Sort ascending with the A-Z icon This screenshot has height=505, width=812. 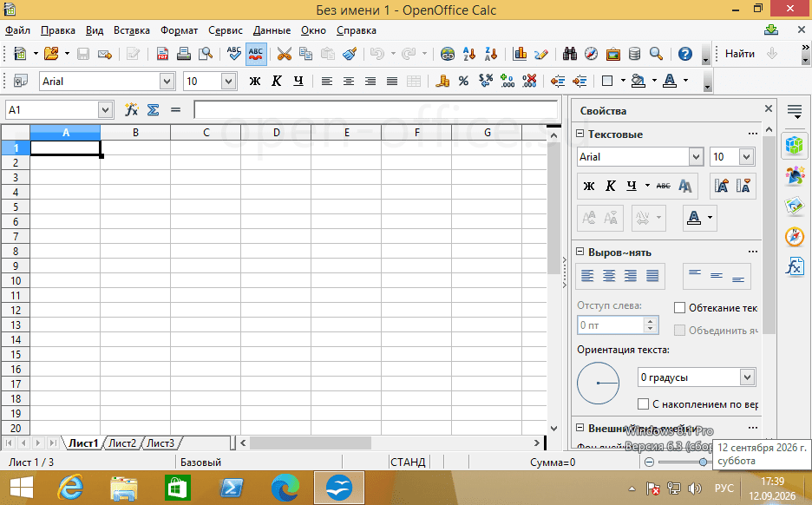click(x=469, y=54)
